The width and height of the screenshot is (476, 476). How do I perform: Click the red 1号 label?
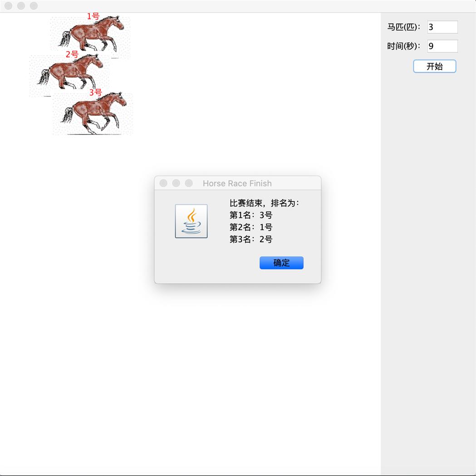(93, 16)
